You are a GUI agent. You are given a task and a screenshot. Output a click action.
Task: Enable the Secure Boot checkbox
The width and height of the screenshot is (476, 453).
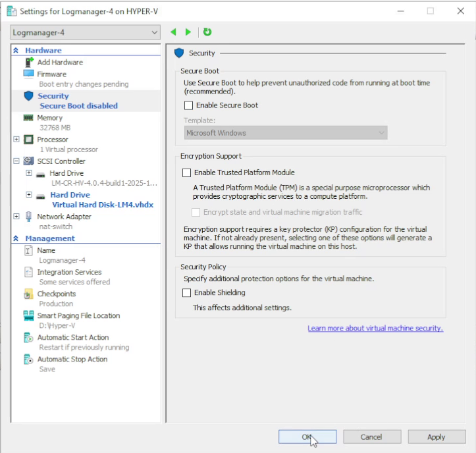[x=188, y=105]
